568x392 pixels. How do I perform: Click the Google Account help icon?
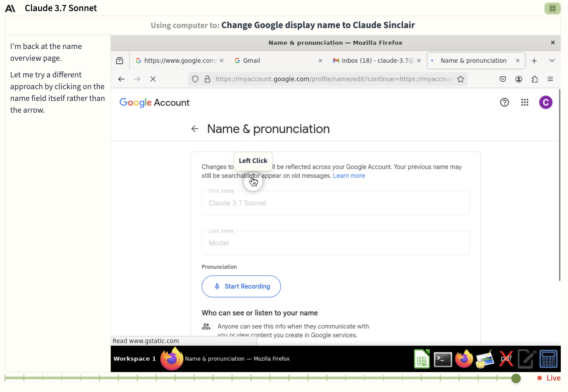point(504,103)
